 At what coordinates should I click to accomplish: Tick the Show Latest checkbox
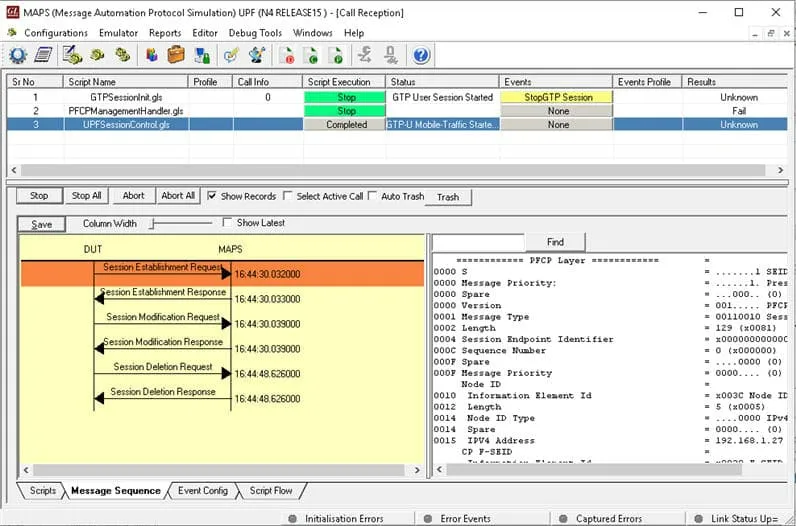[x=227, y=222]
